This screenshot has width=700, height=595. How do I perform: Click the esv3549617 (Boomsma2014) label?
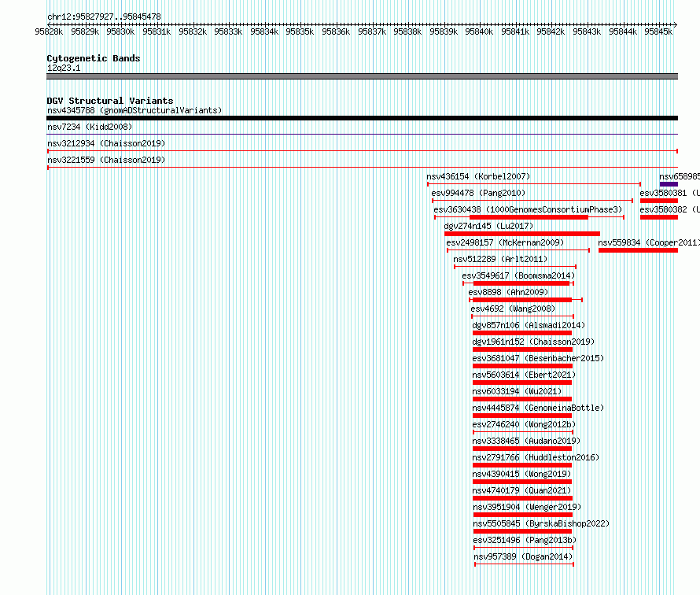click(x=518, y=275)
